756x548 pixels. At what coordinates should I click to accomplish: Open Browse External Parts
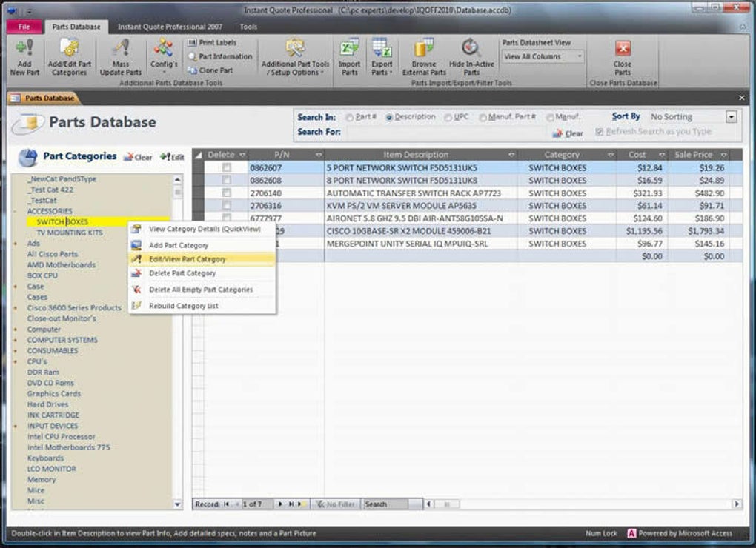pos(424,57)
